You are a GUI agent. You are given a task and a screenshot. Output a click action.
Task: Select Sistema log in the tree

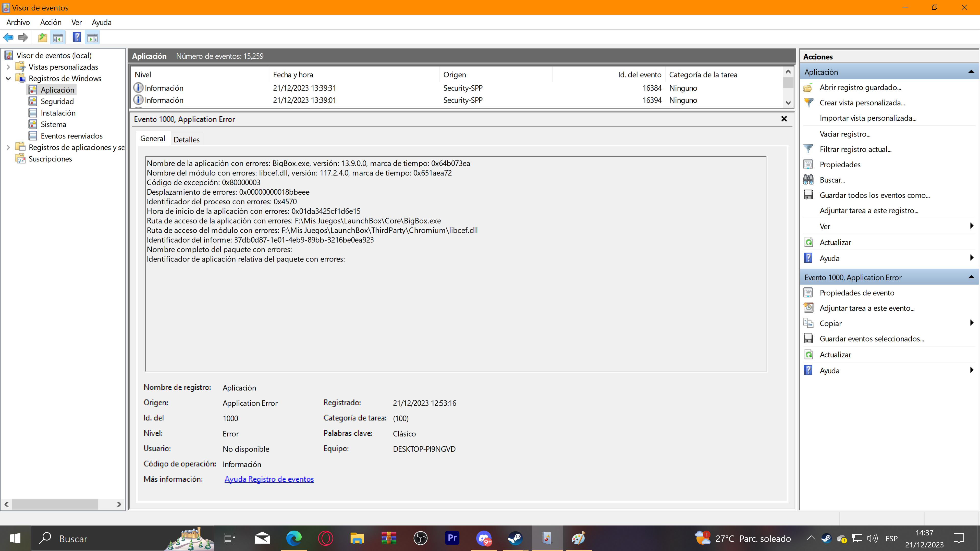point(53,124)
